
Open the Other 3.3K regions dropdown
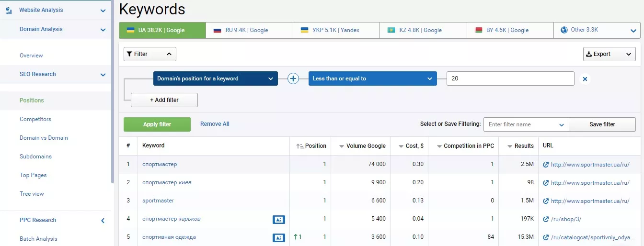pos(633,31)
